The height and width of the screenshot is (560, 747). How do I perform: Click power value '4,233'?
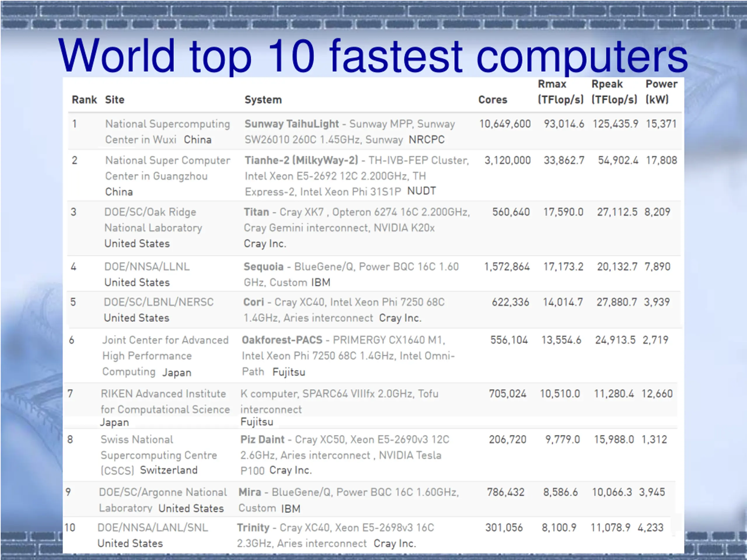coord(651,528)
